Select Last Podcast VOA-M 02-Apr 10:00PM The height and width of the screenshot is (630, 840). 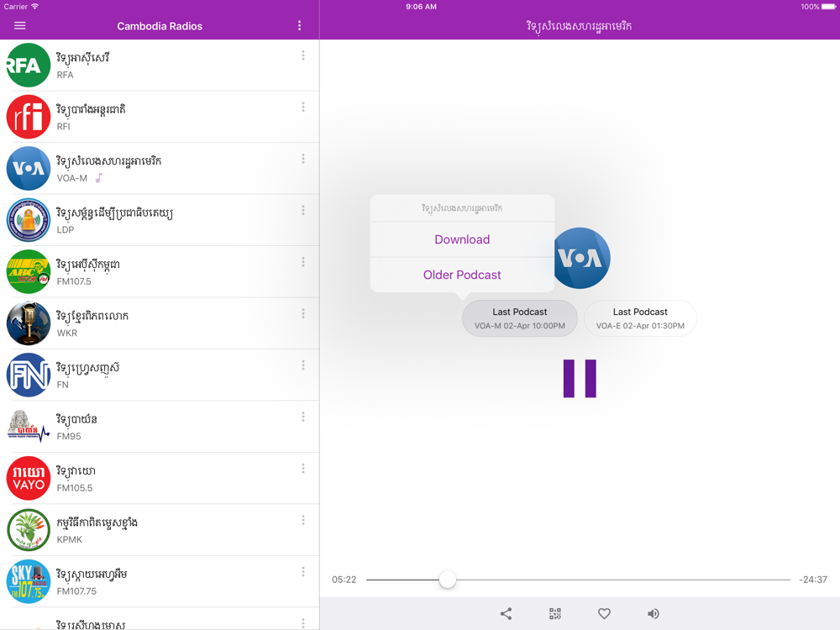coord(520,318)
